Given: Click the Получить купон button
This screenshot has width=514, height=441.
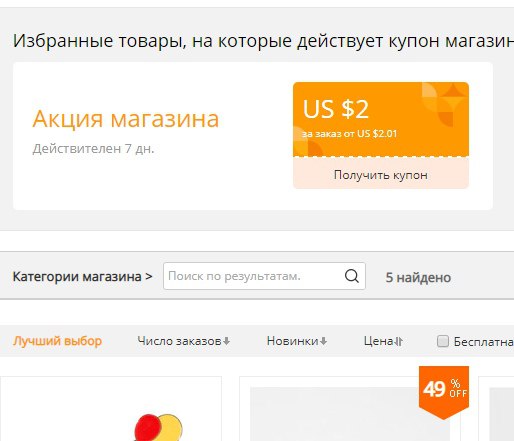Looking at the screenshot, I should [381, 175].
